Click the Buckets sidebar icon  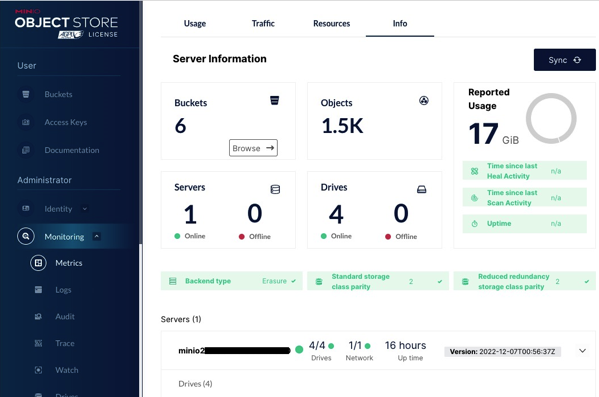coord(26,94)
